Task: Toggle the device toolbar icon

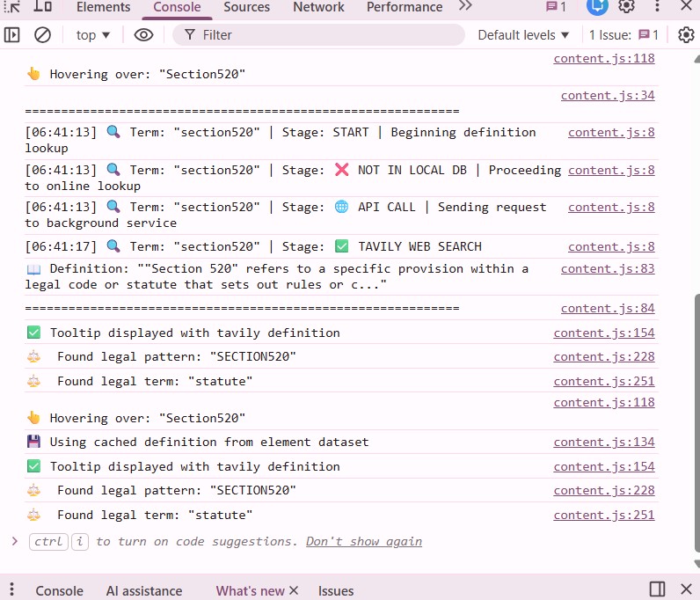Action: point(43,7)
